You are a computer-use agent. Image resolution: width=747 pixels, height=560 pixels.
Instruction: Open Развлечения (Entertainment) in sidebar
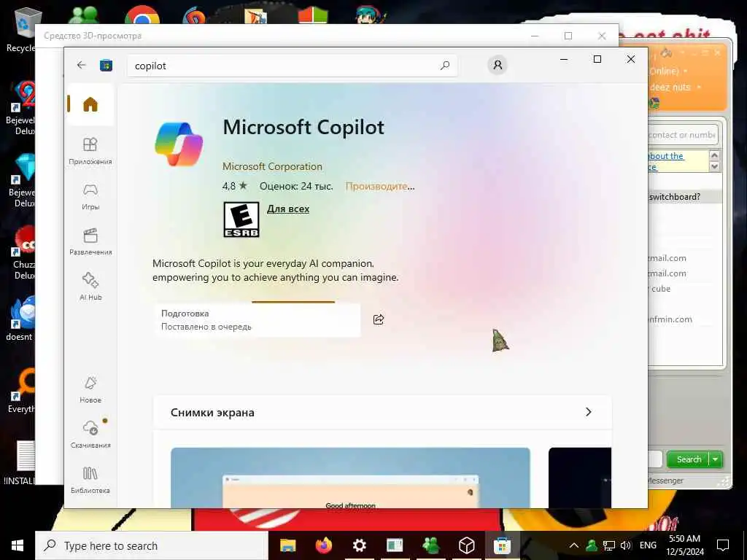coord(90,242)
